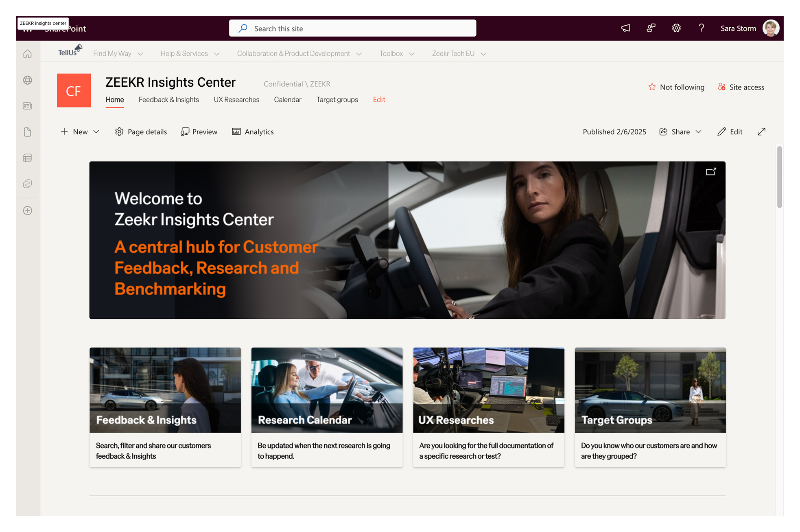Image resolution: width=800 pixels, height=532 pixels.
Task: Open My files page icon in left rail
Action: click(x=28, y=132)
